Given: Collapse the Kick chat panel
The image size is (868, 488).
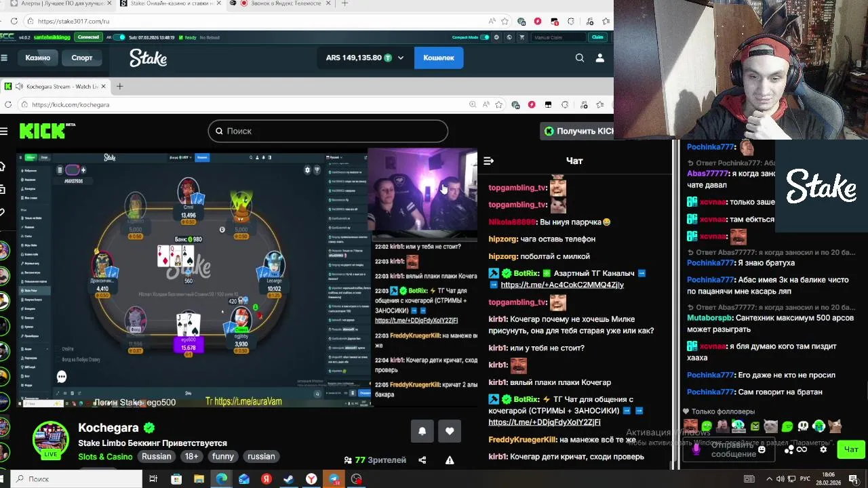Looking at the screenshot, I should pyautogui.click(x=489, y=161).
